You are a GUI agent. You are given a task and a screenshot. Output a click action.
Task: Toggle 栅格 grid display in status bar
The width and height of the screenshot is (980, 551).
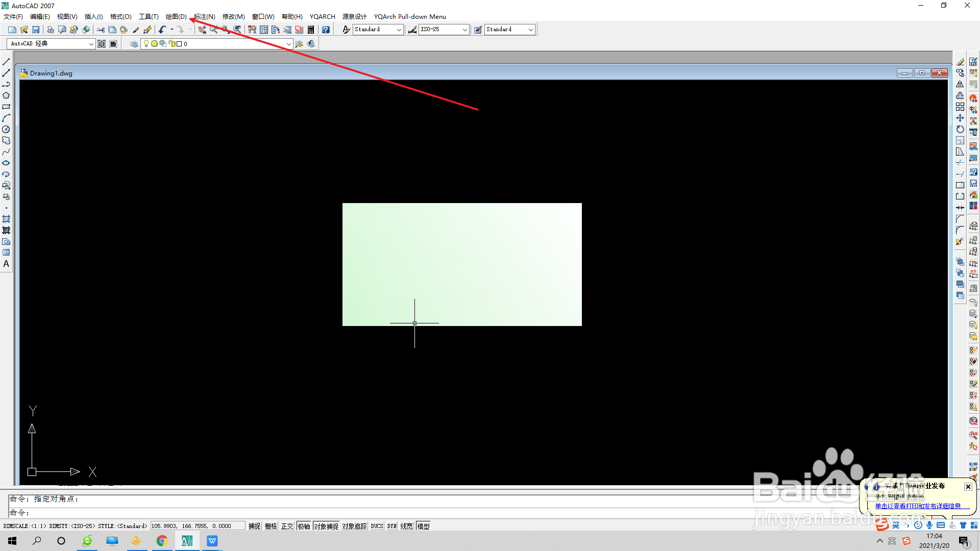click(271, 526)
